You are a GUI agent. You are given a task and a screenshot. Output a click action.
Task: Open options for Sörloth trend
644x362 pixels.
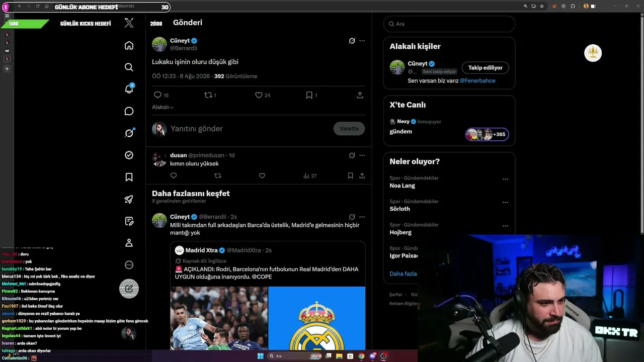[x=505, y=203]
